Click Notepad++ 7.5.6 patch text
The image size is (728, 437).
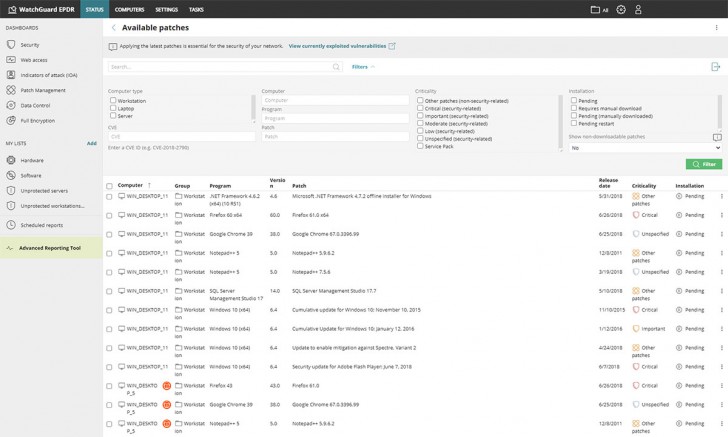[x=311, y=272]
